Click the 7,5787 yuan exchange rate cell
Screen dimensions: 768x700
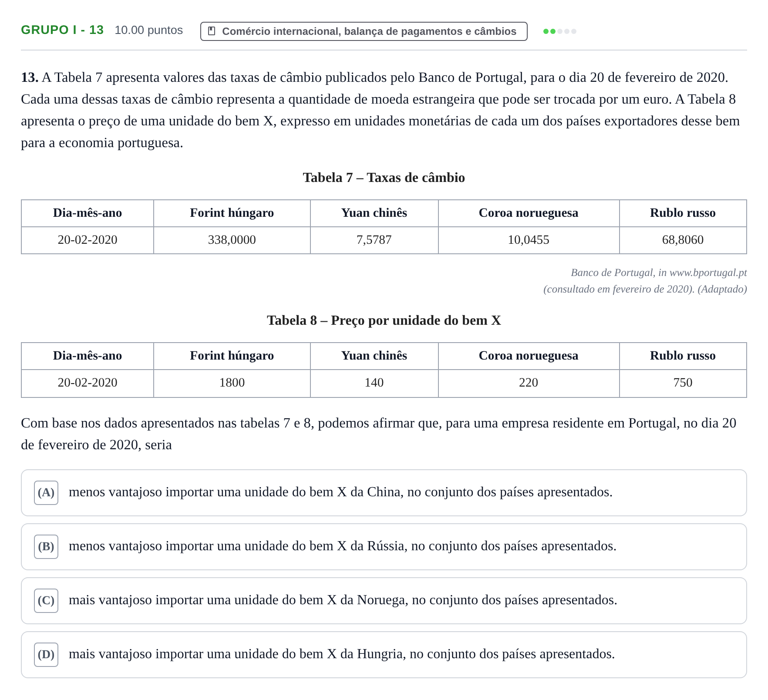tap(374, 240)
